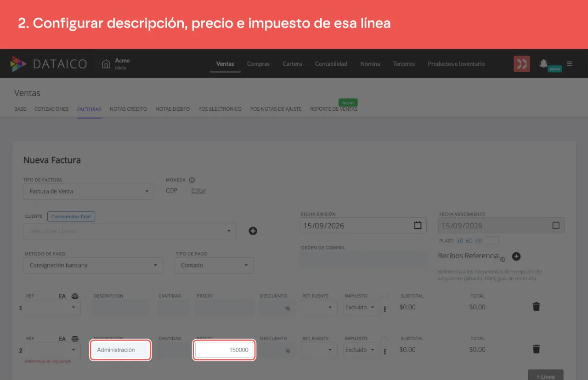Go to the Cotizaciones tab

tap(51, 109)
